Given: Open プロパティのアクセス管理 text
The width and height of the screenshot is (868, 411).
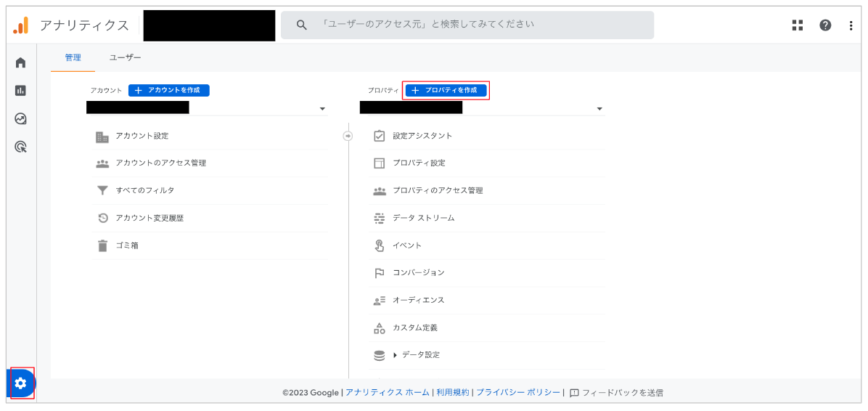Looking at the screenshot, I should coord(438,190).
